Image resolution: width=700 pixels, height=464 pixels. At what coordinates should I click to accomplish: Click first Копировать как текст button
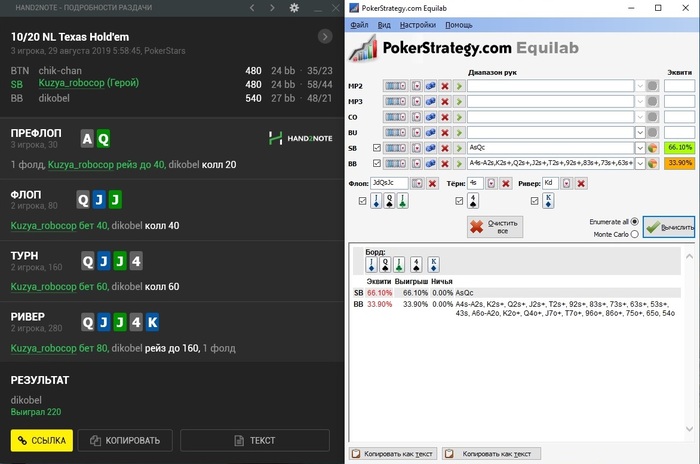point(392,454)
